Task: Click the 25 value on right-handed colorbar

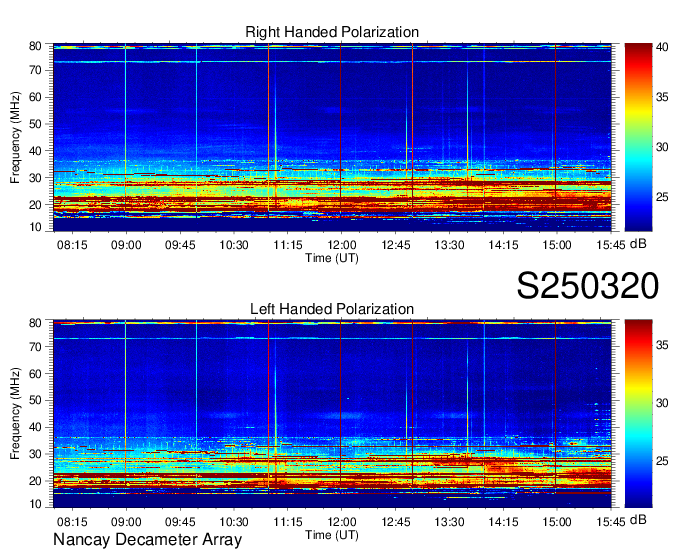Action: [x=662, y=197]
